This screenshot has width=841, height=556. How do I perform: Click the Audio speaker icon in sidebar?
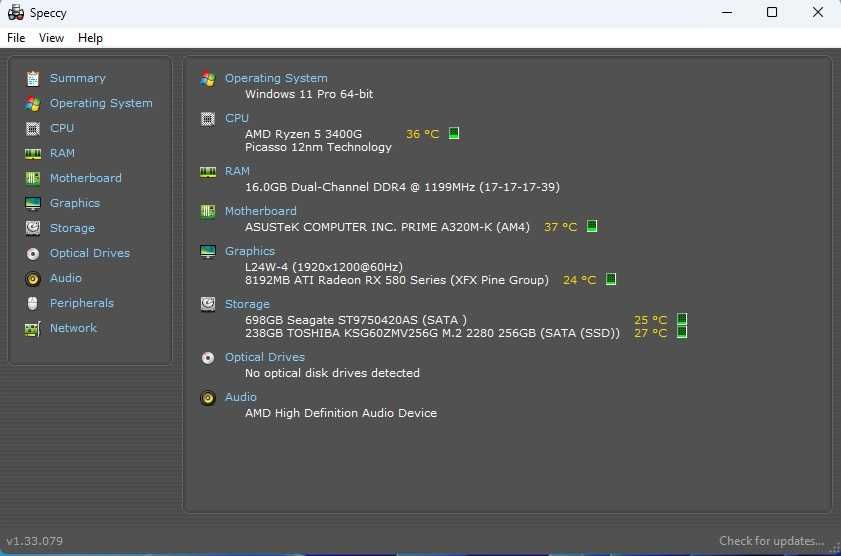click(x=33, y=279)
